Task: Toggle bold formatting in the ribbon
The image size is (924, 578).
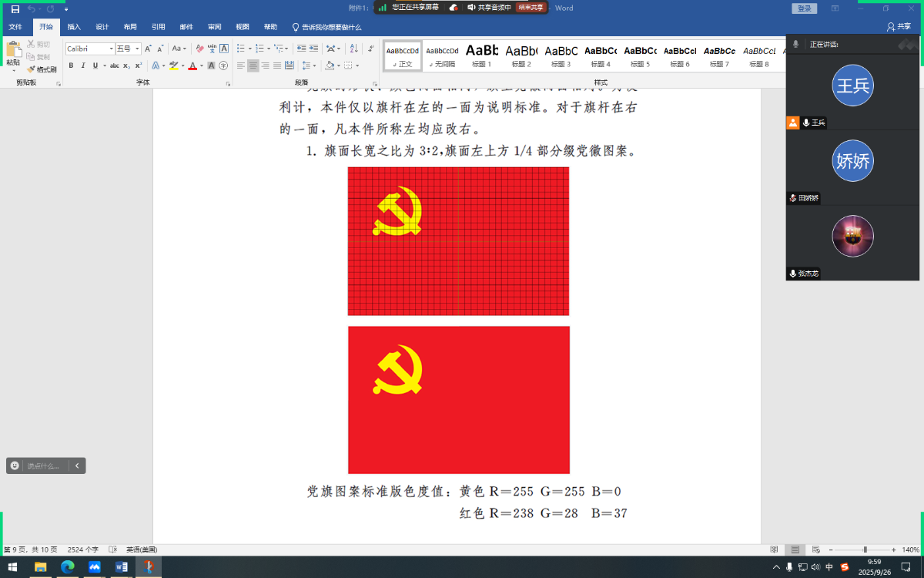Action: point(71,66)
